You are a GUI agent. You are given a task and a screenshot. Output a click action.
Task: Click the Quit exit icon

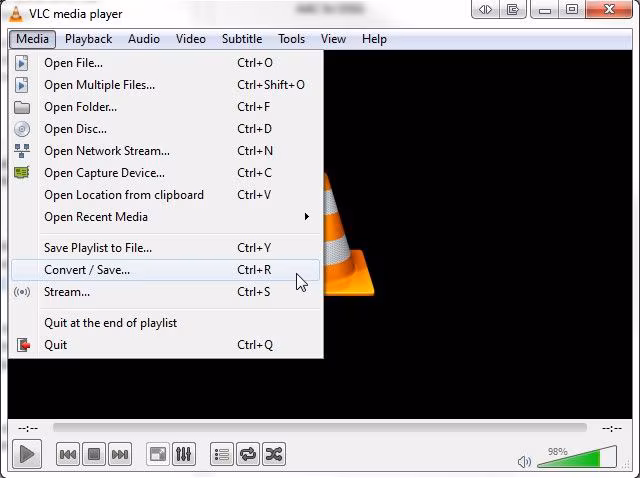[23, 345]
